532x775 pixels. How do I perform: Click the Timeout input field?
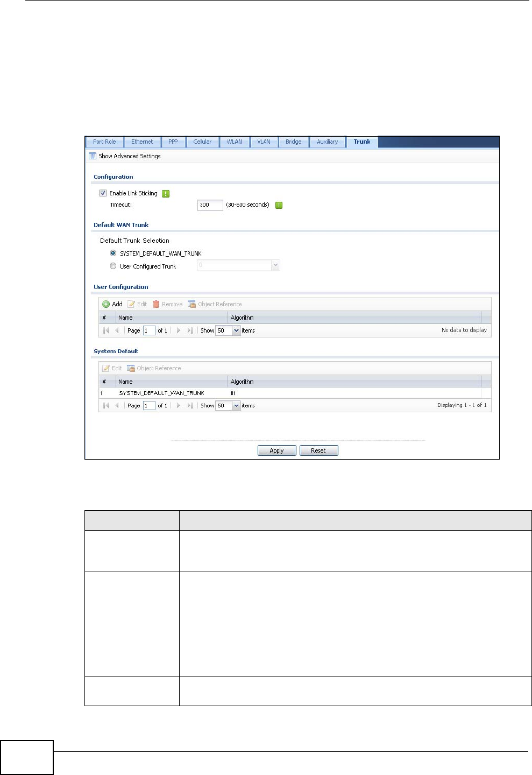point(210,205)
